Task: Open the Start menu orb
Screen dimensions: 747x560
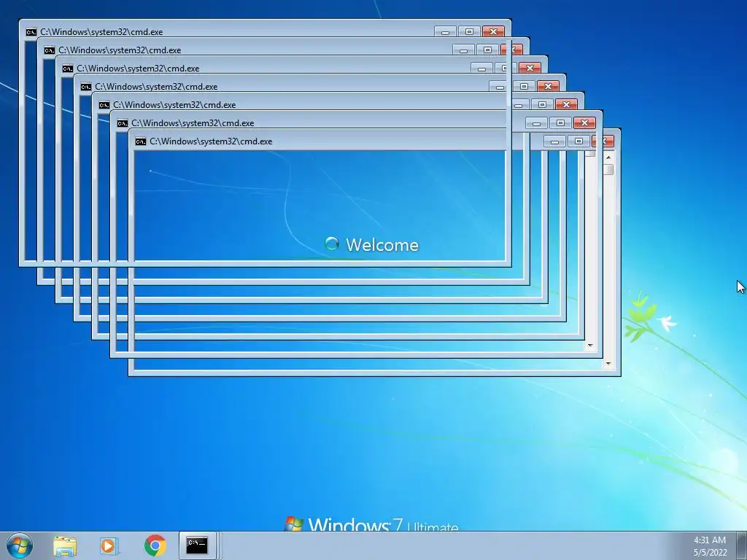Action: pos(20,545)
